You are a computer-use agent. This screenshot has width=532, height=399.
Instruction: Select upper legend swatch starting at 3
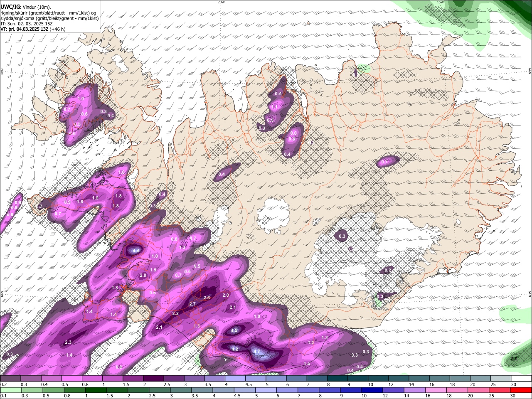195,379
